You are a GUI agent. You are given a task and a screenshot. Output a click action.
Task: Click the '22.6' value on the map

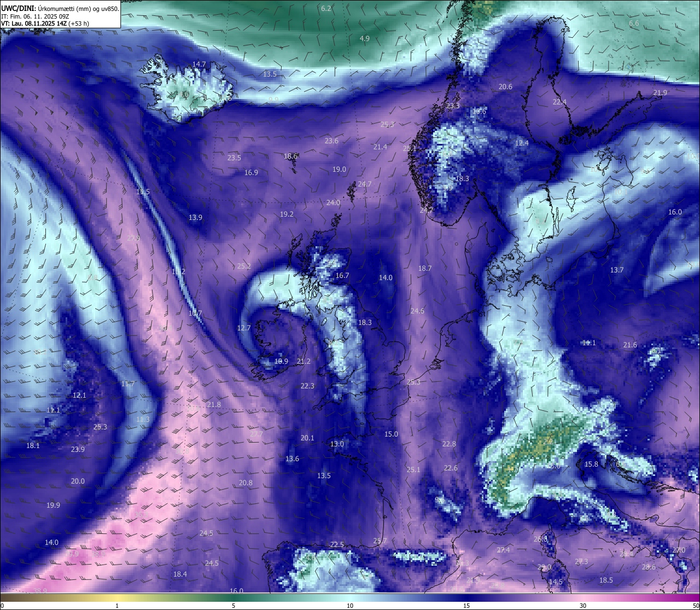click(x=451, y=468)
